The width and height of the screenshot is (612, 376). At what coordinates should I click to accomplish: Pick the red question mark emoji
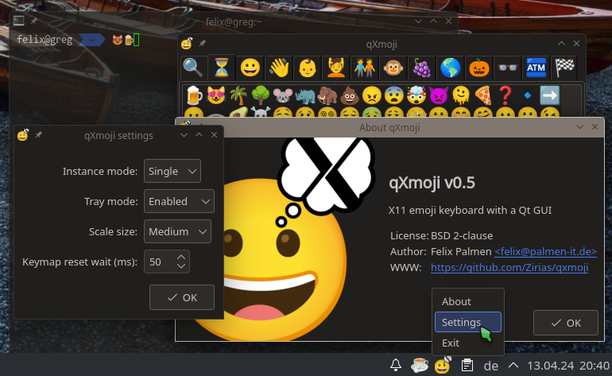(505, 95)
